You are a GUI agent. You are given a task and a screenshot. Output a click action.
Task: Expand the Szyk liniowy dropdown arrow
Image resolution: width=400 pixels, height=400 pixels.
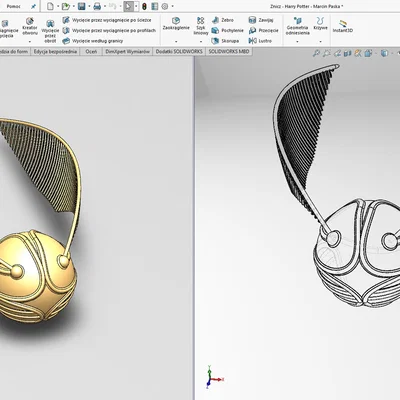[201, 42]
